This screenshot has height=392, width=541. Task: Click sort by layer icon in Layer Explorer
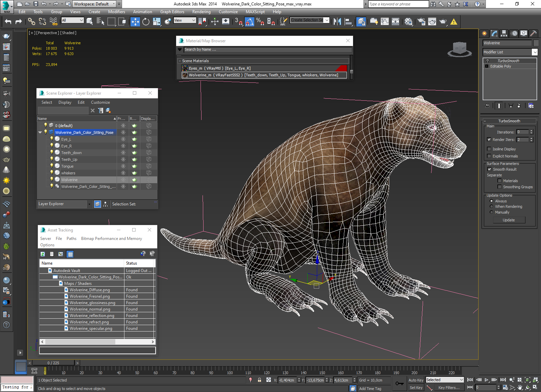pyautogui.click(x=97, y=204)
